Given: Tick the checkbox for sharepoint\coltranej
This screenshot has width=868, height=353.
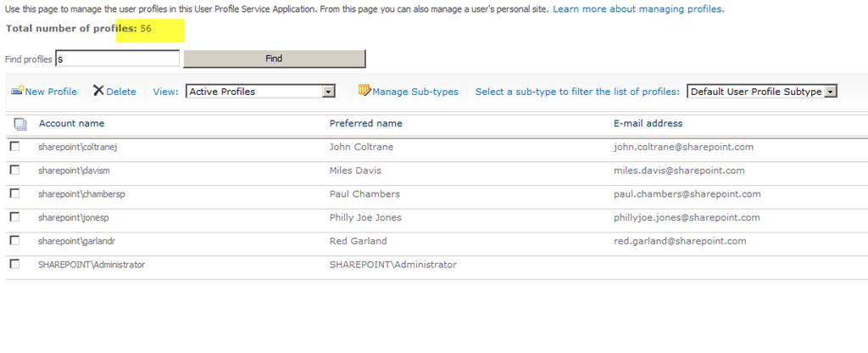Looking at the screenshot, I should (15, 147).
